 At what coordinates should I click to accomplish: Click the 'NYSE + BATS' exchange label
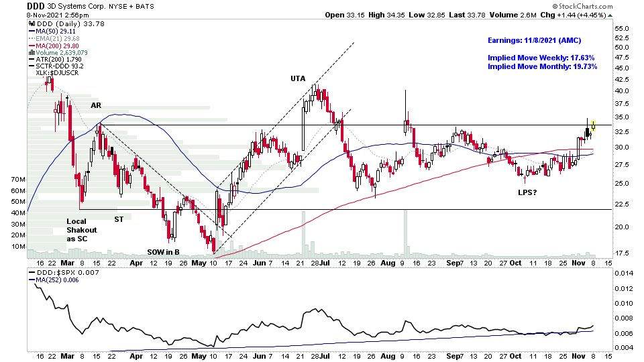(x=131, y=7)
